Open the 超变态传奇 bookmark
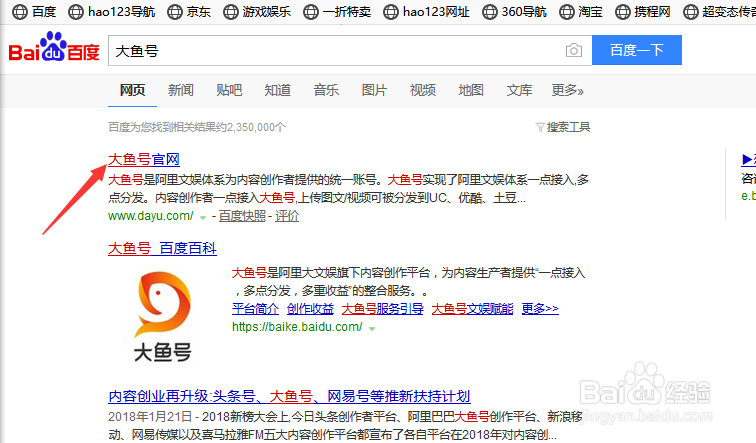The image size is (756, 443). (719, 12)
